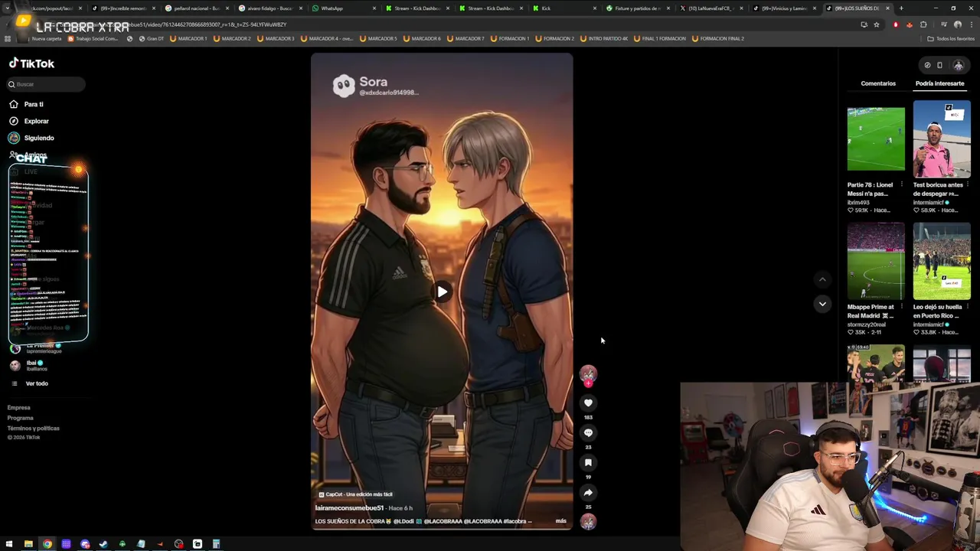
Task: Share video with arrow icon
Action: click(588, 492)
